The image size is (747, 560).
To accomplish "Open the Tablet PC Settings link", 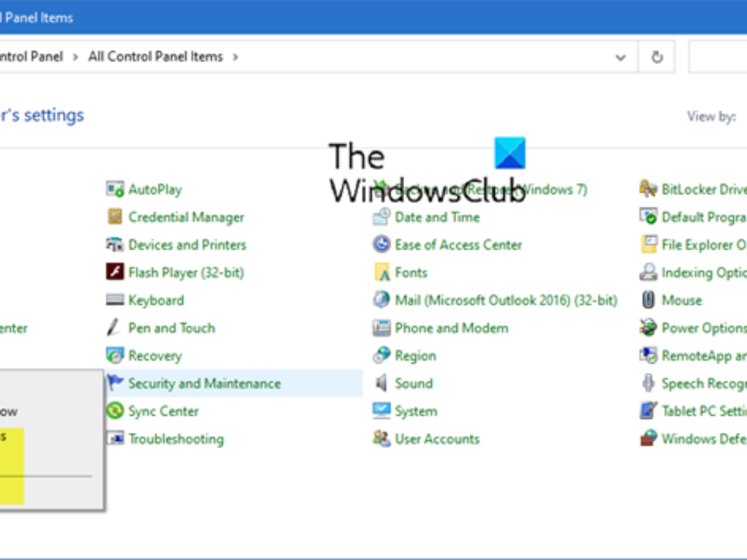I will [704, 411].
